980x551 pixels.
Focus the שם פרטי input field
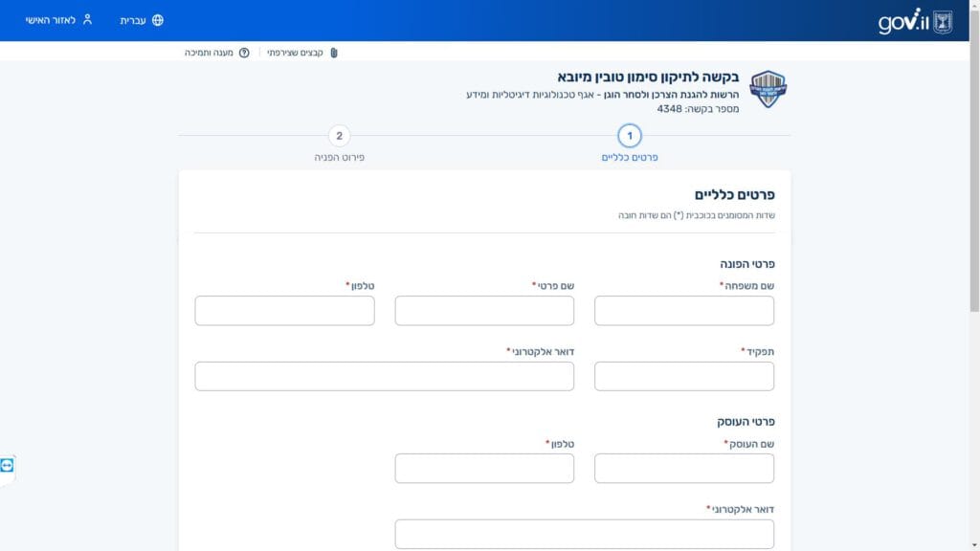(484, 311)
